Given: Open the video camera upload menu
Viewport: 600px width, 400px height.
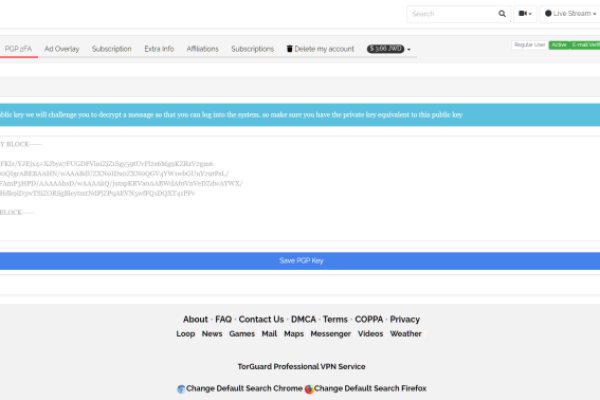Looking at the screenshot, I should pos(526,14).
